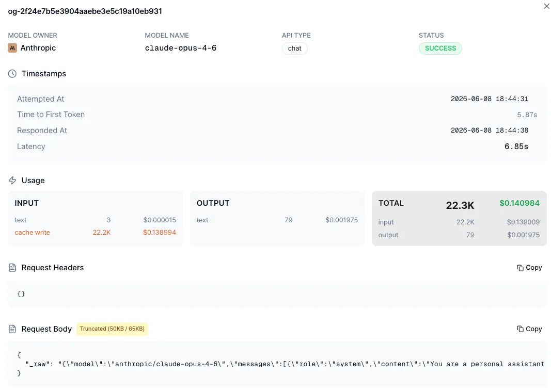
Task: Click the total cost $0.140984
Action: (519, 203)
